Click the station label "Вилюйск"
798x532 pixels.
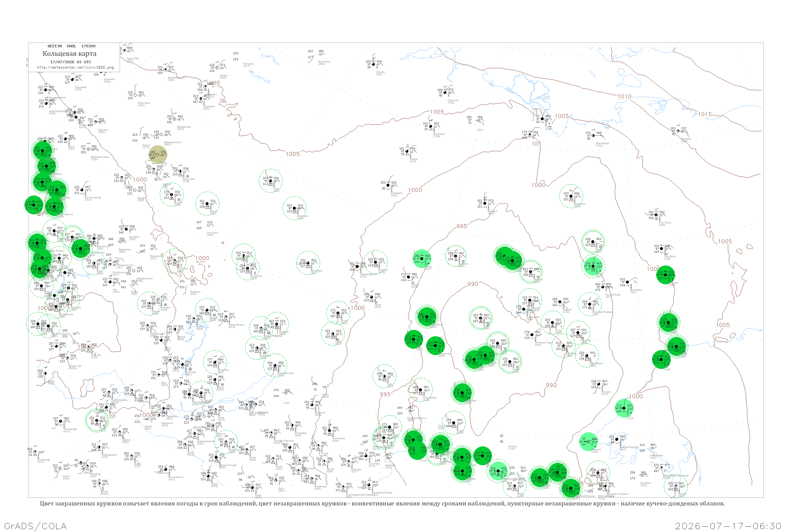pyautogui.click(x=463, y=264)
